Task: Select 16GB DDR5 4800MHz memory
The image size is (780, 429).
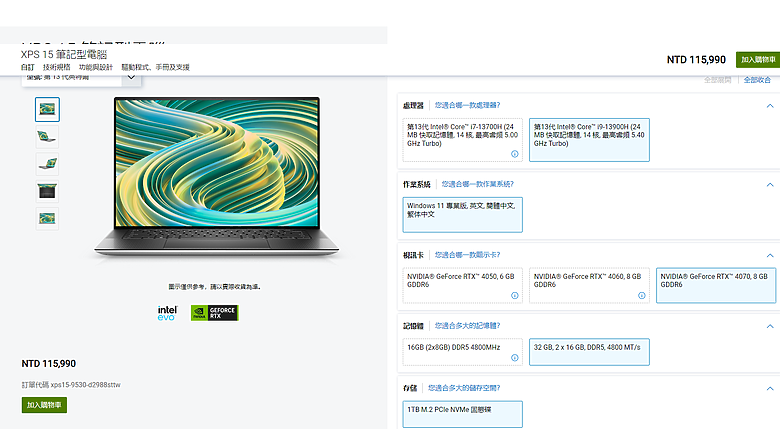Action: tap(463, 352)
